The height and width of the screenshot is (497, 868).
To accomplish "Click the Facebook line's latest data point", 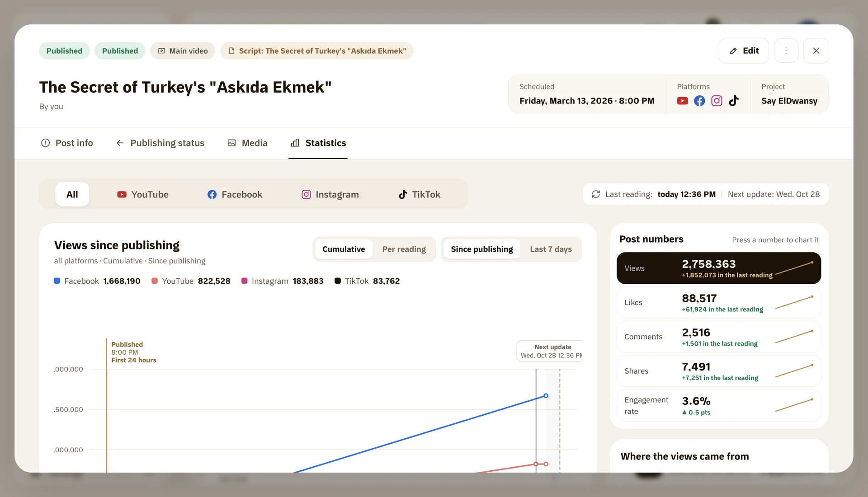I will click(x=546, y=396).
